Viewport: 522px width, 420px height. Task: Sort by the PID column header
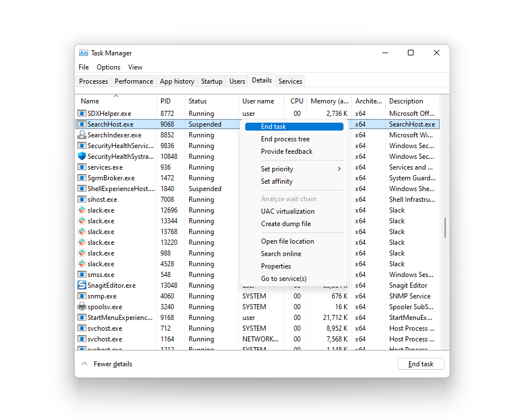pos(171,101)
